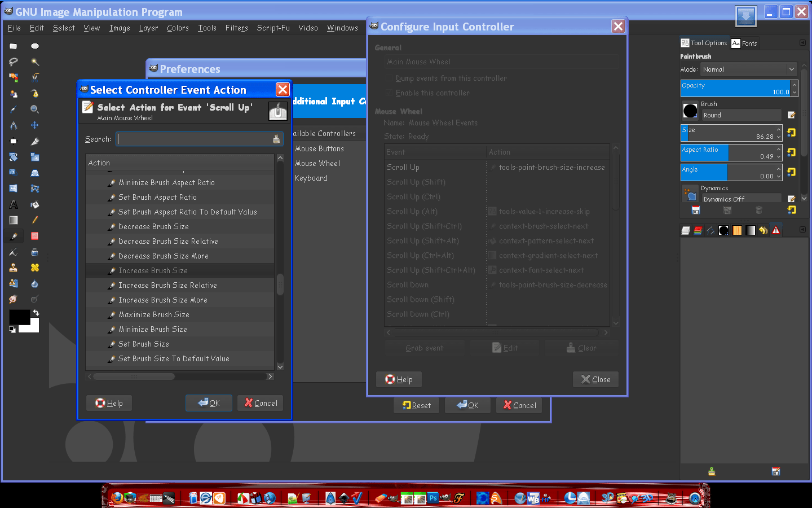This screenshot has width=812, height=508.
Task: Select the Bucket Fill tool
Action: [35, 204]
